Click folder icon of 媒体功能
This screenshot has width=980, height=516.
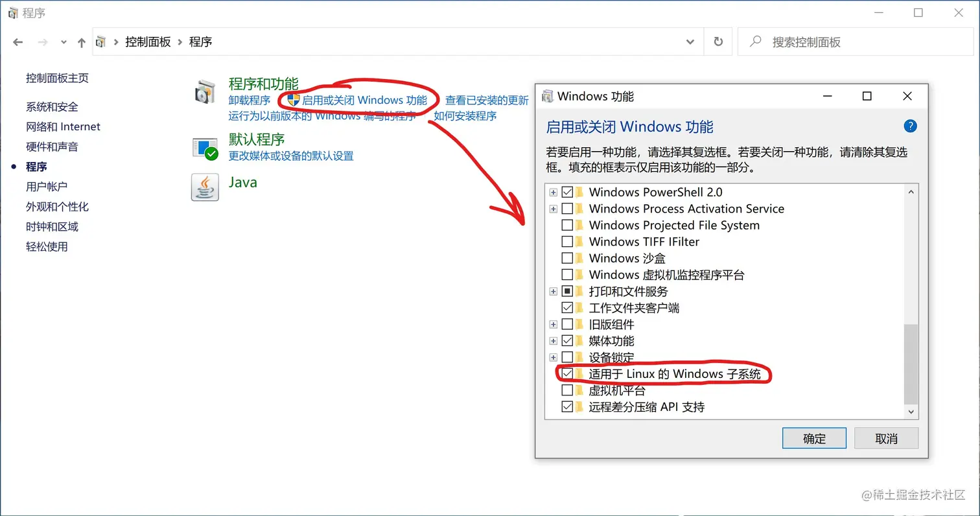click(x=580, y=340)
